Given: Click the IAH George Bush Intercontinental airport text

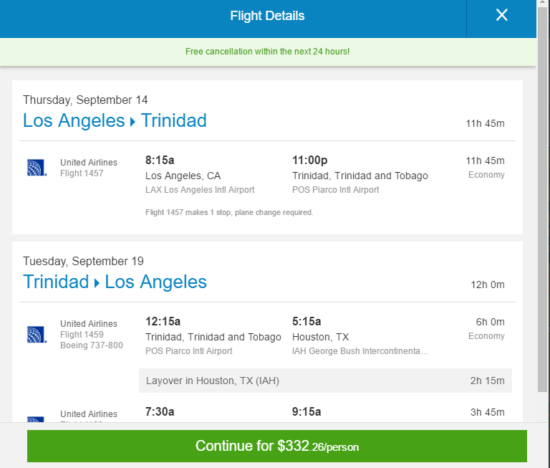Looking at the screenshot, I should [360, 351].
